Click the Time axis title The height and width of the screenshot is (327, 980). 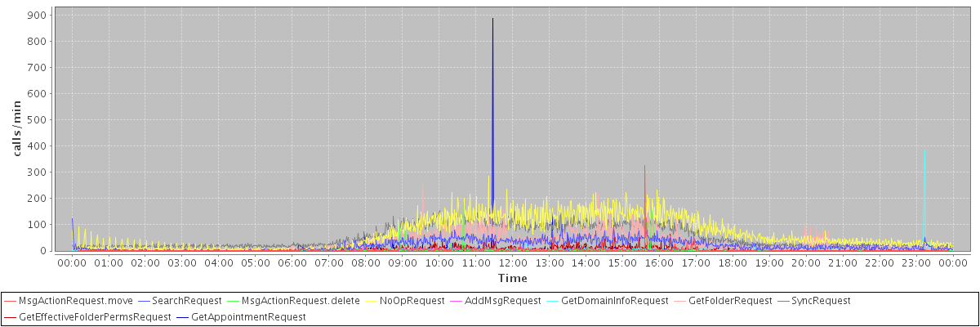[512, 279]
